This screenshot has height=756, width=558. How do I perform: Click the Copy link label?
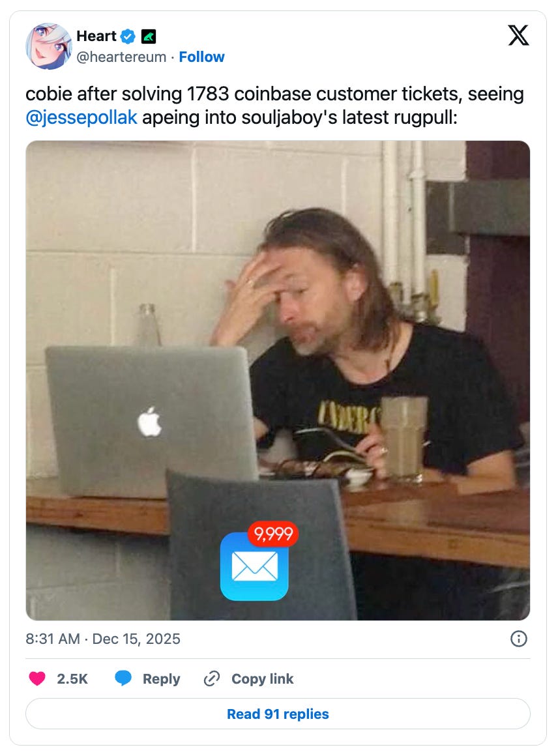click(262, 679)
